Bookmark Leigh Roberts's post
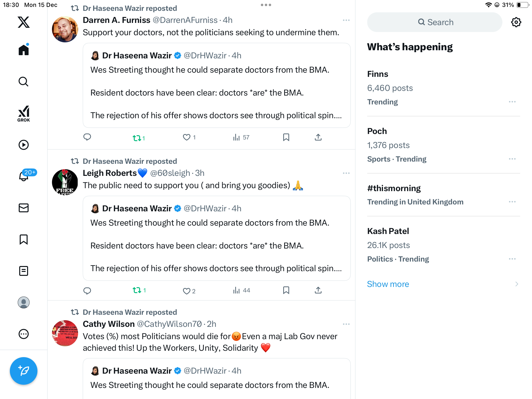 coord(286,290)
